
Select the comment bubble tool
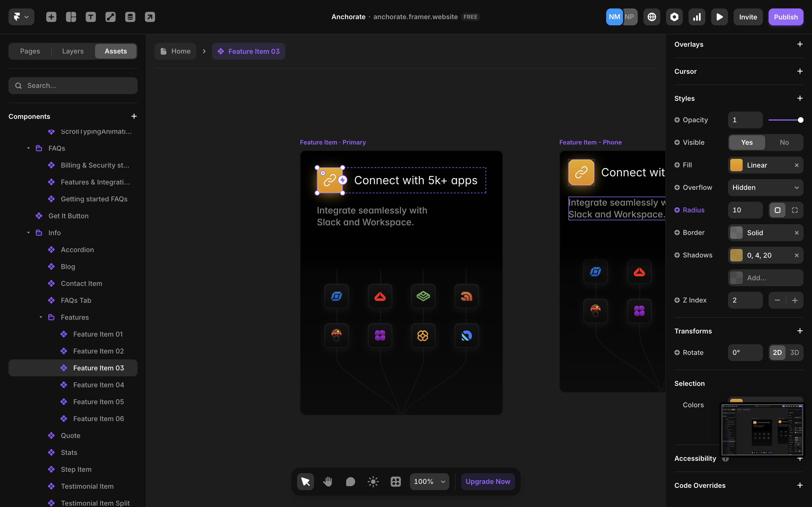pos(350,482)
